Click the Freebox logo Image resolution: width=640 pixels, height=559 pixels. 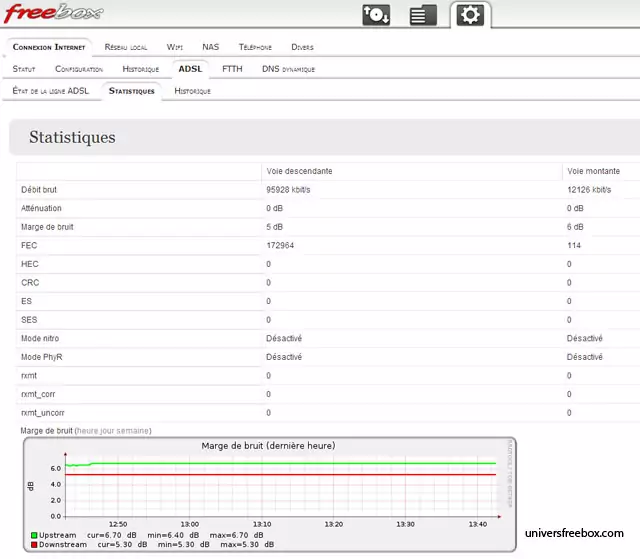pos(51,14)
